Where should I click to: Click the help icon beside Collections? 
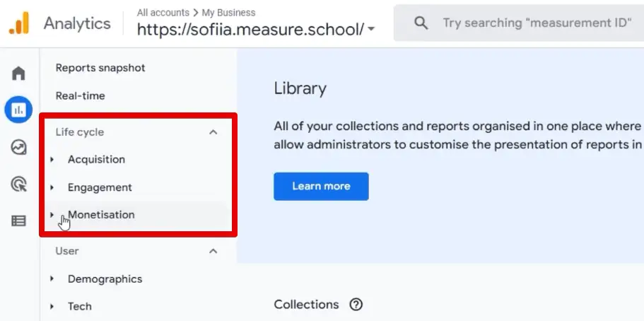click(356, 305)
